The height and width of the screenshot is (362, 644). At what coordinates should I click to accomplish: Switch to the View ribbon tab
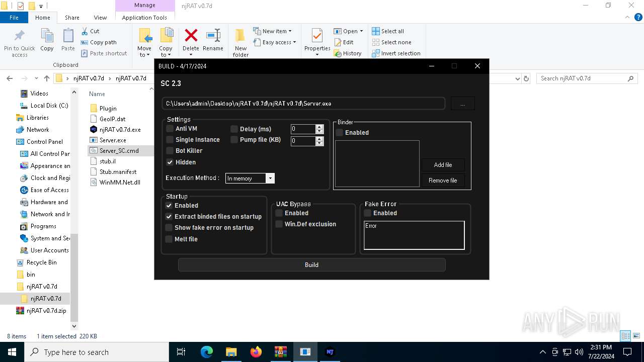[x=100, y=18]
